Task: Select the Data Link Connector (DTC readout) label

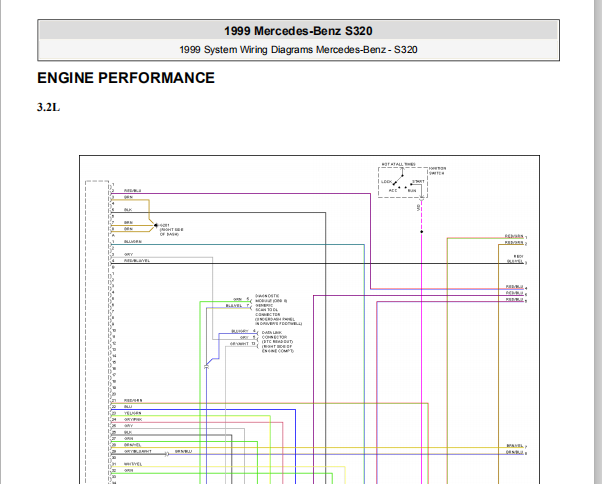Action: [x=278, y=342]
